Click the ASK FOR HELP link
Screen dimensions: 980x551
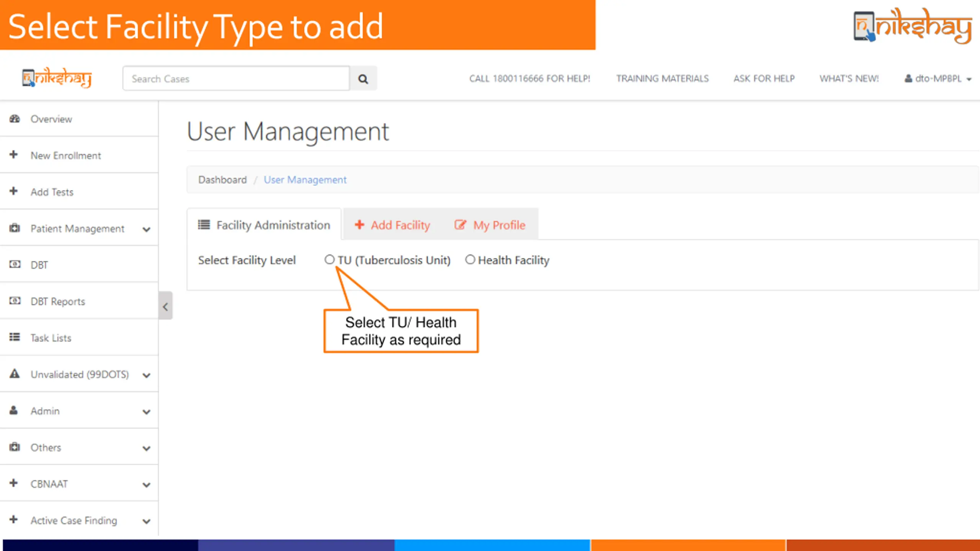(764, 78)
